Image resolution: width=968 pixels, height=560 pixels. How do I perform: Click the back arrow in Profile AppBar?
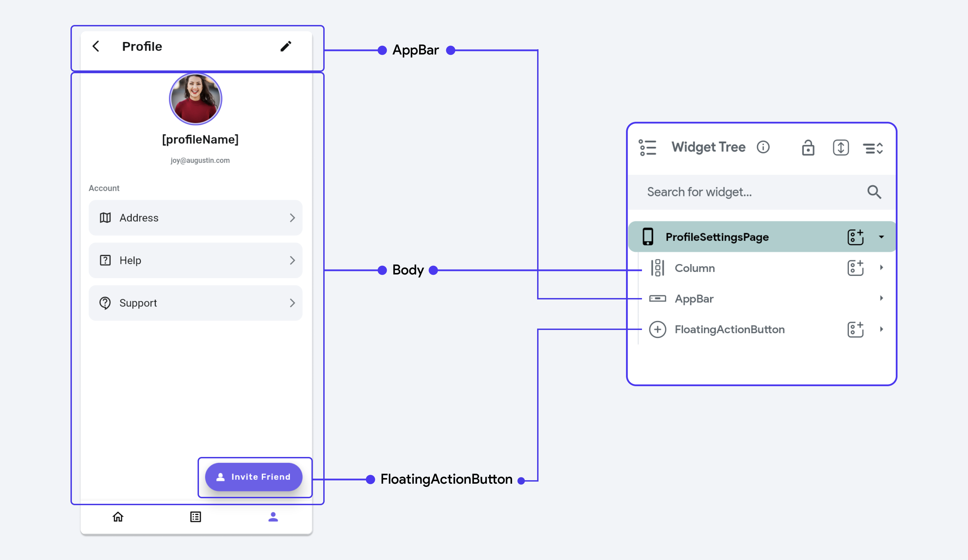click(x=95, y=46)
